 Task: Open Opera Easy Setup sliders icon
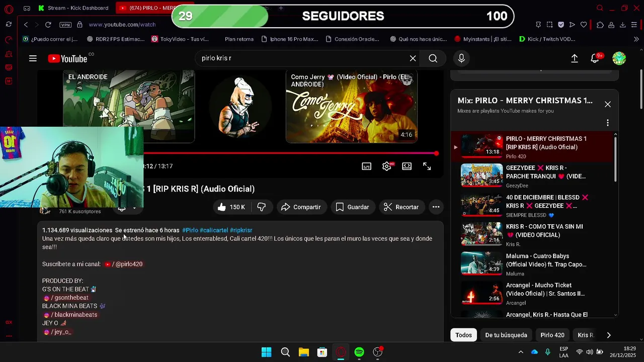[634, 25]
